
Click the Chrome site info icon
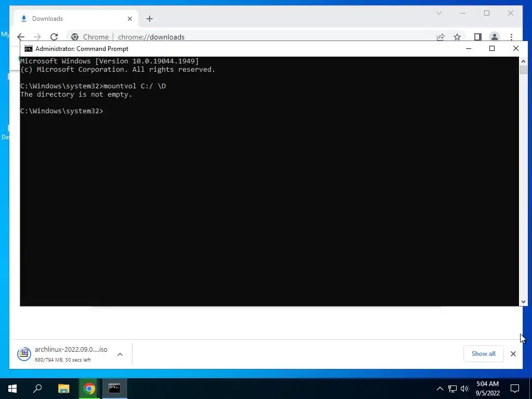[x=75, y=37]
